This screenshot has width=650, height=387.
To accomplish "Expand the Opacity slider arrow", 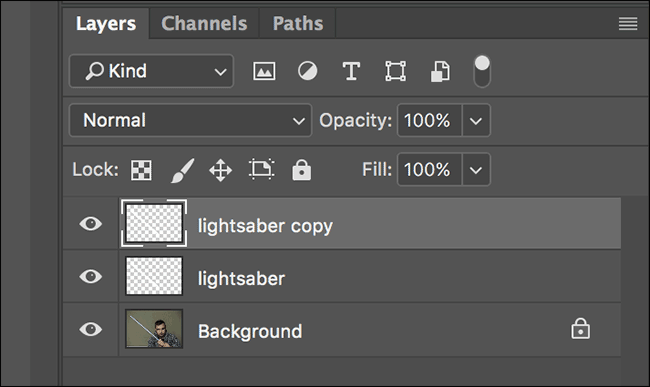I will point(476,121).
